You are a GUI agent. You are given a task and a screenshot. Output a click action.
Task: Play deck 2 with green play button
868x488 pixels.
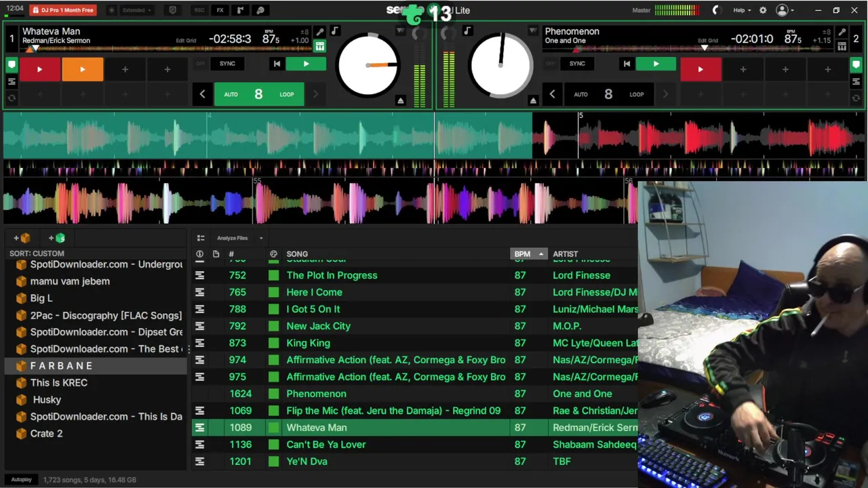click(656, 64)
